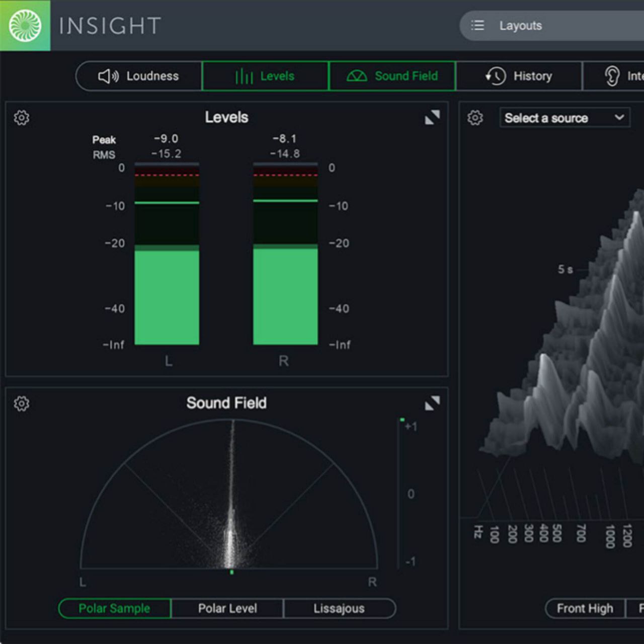Click the Sound Field panel title
The height and width of the screenshot is (644, 644).
coord(226,403)
